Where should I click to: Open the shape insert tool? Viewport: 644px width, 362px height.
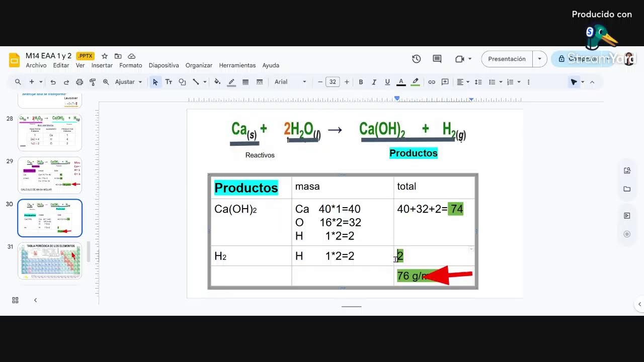click(182, 82)
